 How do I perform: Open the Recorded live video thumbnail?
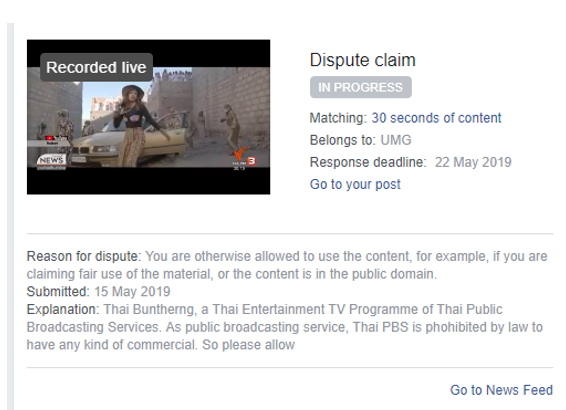coord(148,117)
